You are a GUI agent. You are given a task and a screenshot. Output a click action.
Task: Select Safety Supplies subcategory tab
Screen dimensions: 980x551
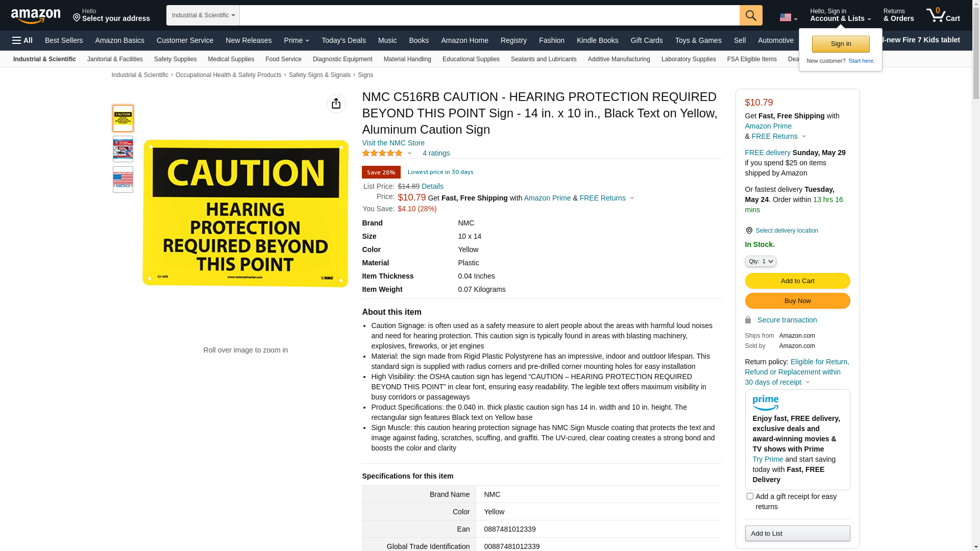[x=175, y=59]
